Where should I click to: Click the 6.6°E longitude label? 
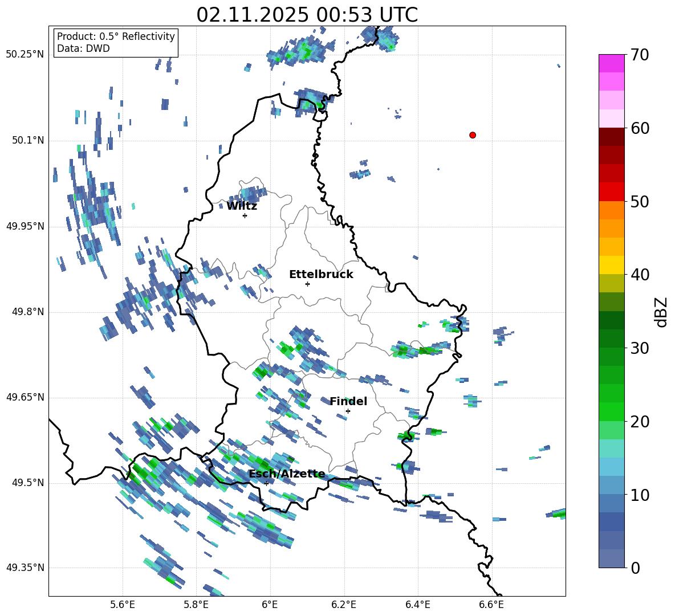tap(491, 605)
